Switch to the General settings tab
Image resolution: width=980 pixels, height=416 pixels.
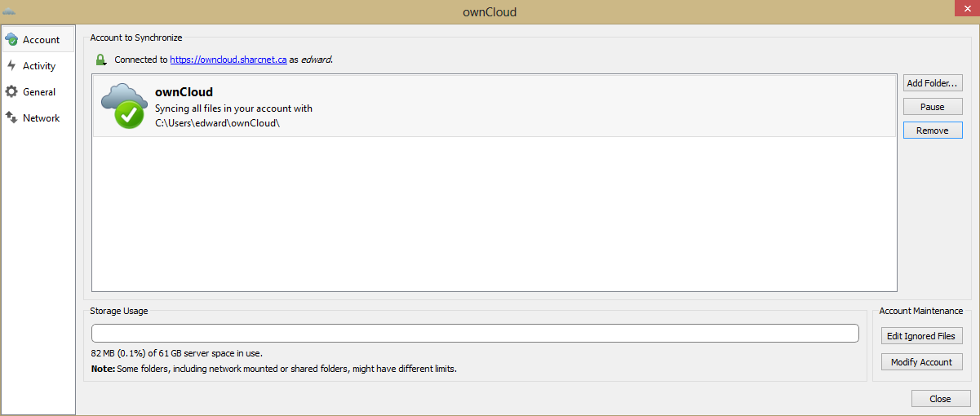click(39, 92)
